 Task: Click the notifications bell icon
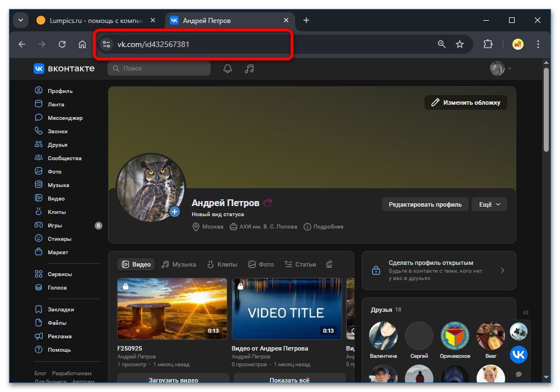pos(227,68)
